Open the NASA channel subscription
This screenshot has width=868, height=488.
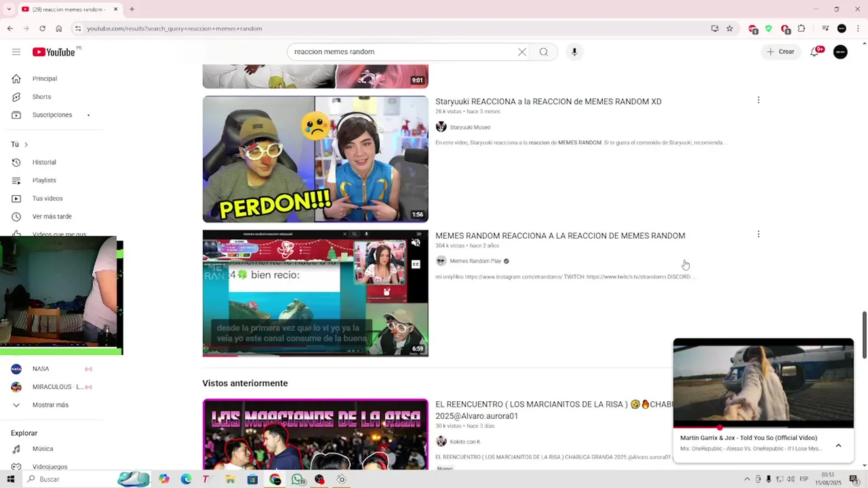pyautogui.click(x=41, y=369)
